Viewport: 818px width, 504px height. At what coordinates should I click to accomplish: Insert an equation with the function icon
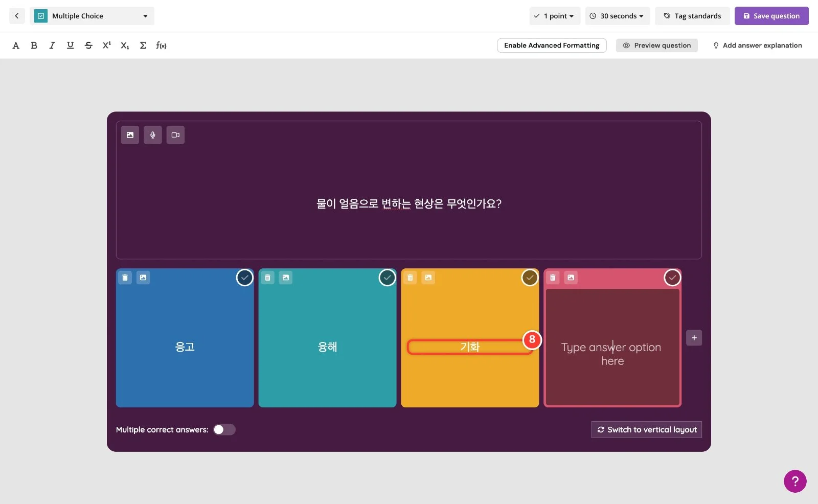click(x=162, y=45)
